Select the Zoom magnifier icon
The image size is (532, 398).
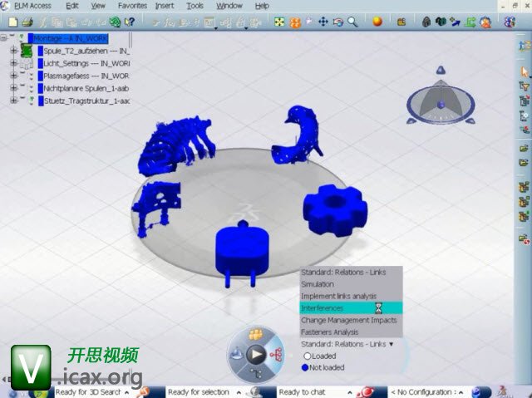click(x=352, y=22)
